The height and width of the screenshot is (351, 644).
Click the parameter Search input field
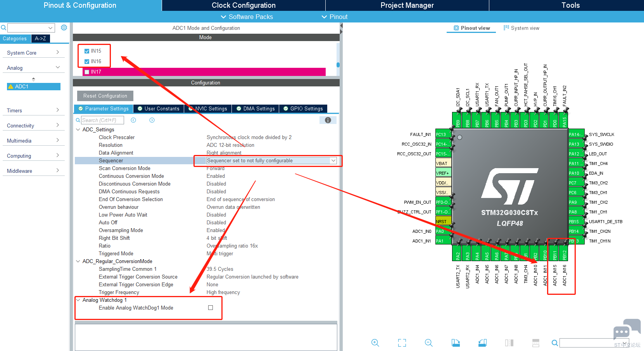point(102,120)
